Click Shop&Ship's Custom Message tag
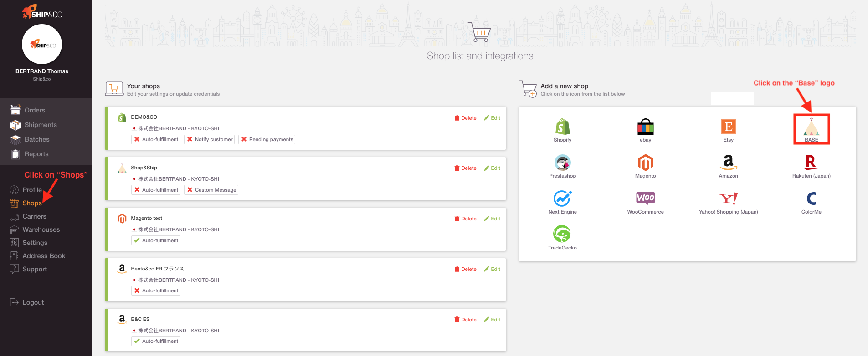This screenshot has height=356, width=868. 211,190
